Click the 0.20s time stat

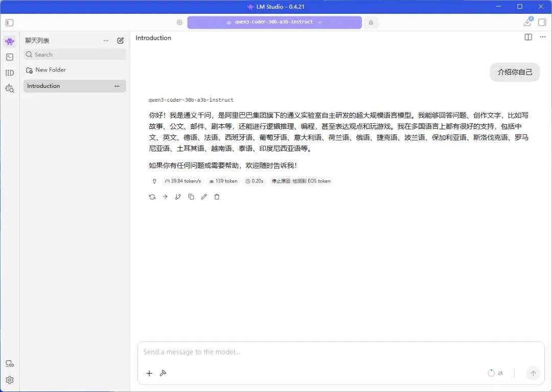pos(255,181)
